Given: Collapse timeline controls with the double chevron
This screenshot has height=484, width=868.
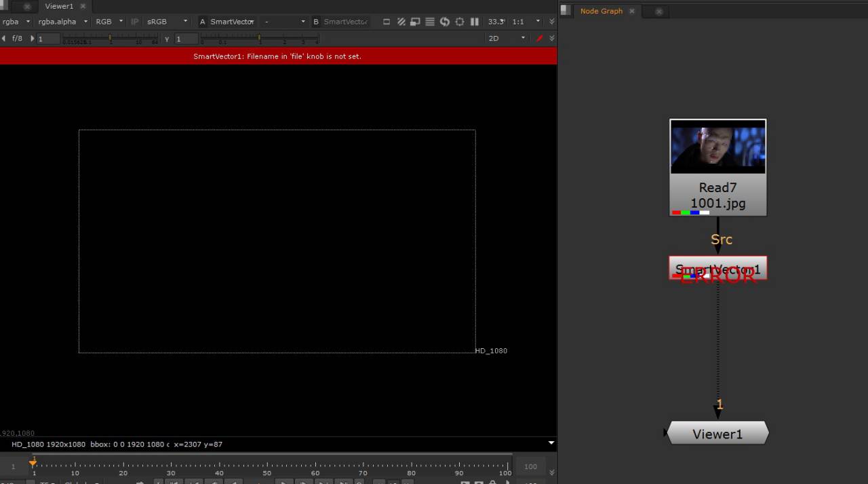Looking at the screenshot, I should pos(551,472).
